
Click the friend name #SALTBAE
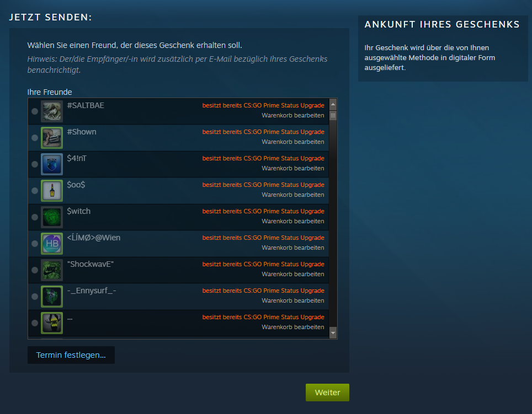pos(86,105)
